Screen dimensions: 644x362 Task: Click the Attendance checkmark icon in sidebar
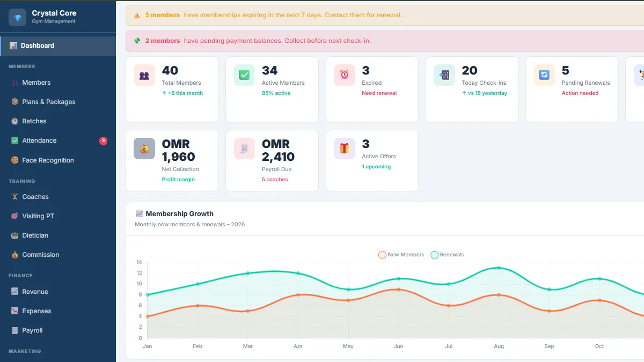click(x=15, y=141)
